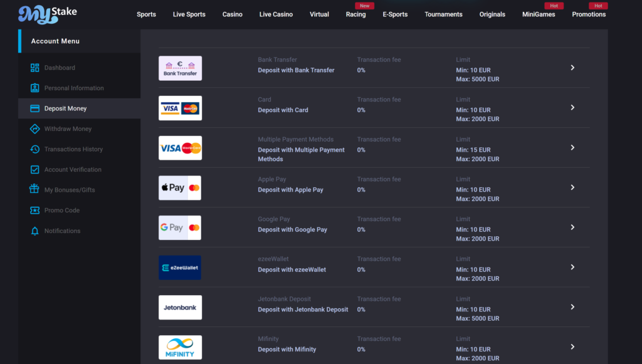Go to MiniGames

point(539,14)
